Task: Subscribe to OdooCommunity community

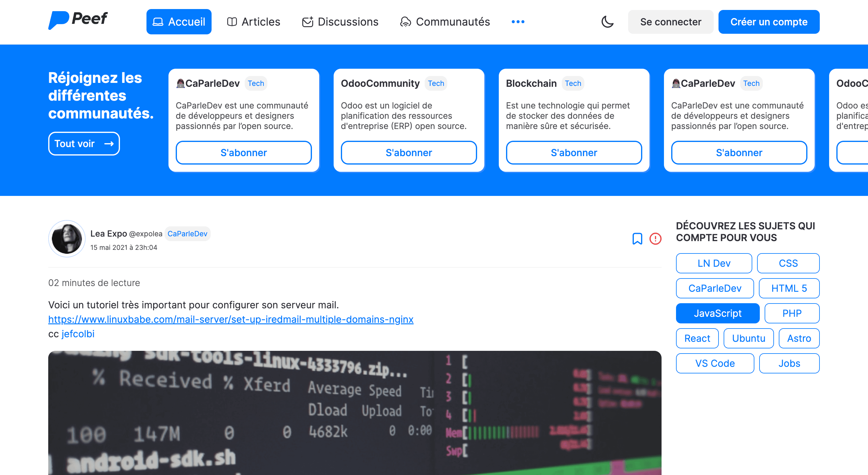Action: (x=408, y=153)
